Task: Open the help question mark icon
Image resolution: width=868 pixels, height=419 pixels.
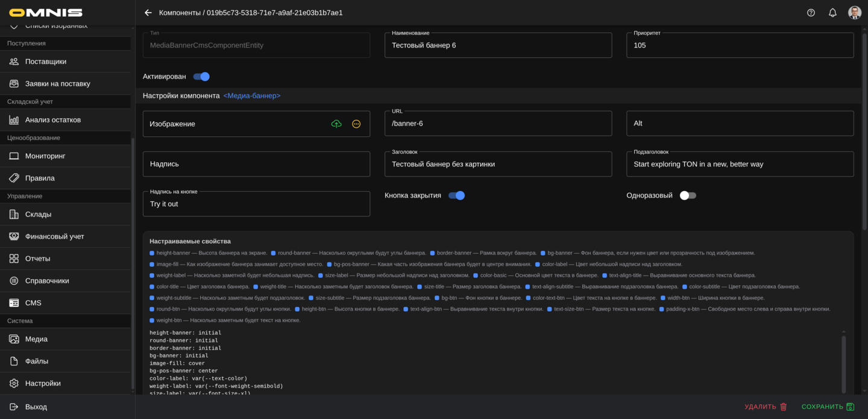Action: [x=811, y=13]
